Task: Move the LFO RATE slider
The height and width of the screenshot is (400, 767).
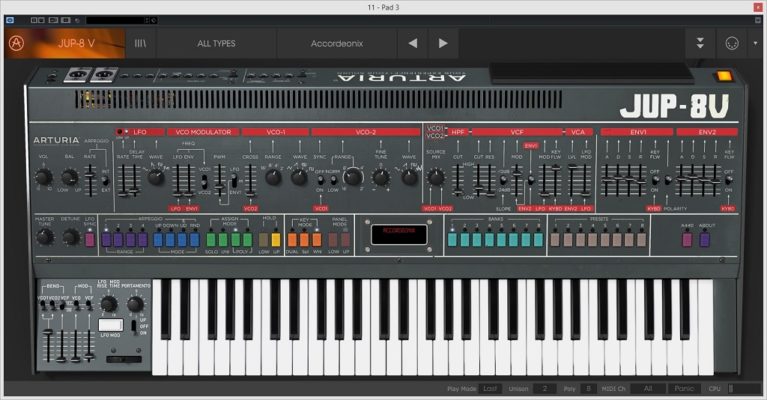Action: (123, 180)
